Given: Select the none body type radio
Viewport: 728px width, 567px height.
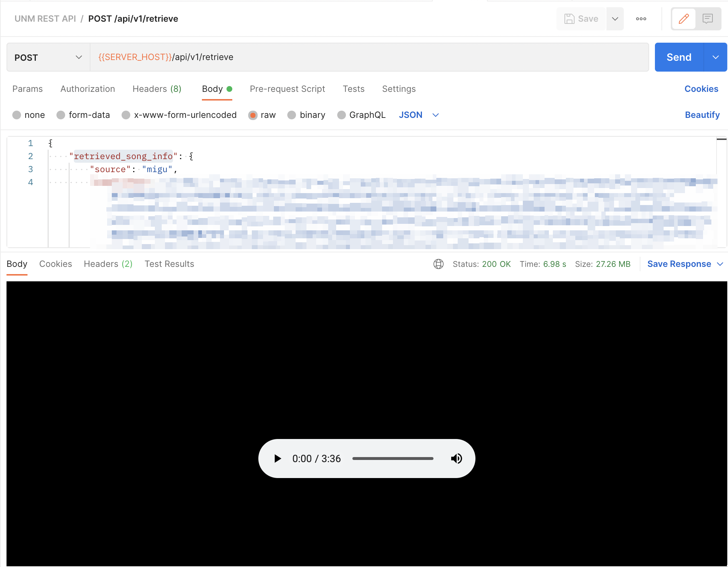Looking at the screenshot, I should pos(17,115).
